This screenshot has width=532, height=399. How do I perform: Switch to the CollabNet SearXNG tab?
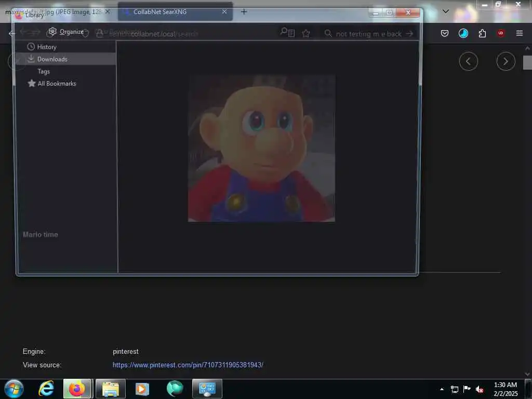coord(176,12)
